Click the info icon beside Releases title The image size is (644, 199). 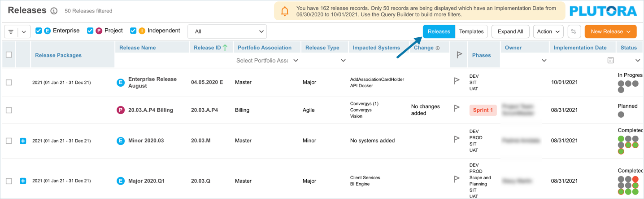click(x=54, y=11)
